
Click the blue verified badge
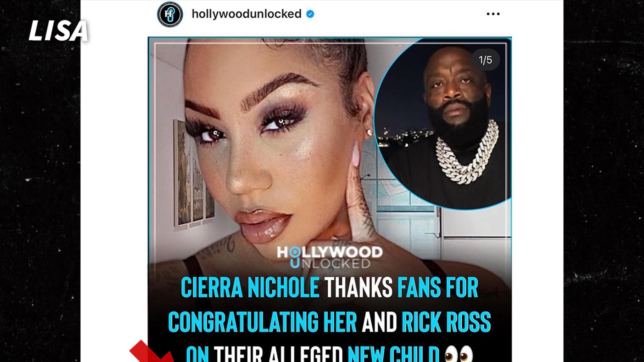click(x=310, y=14)
